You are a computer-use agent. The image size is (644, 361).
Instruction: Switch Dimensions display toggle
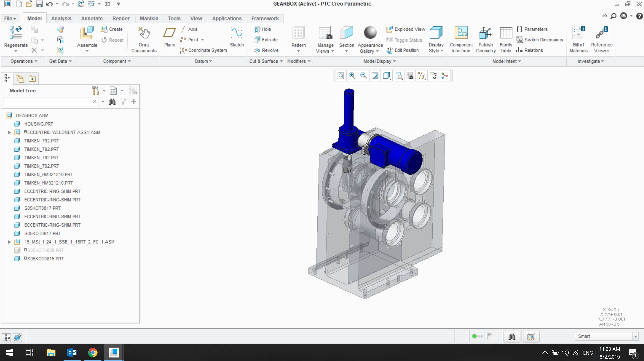coord(540,40)
